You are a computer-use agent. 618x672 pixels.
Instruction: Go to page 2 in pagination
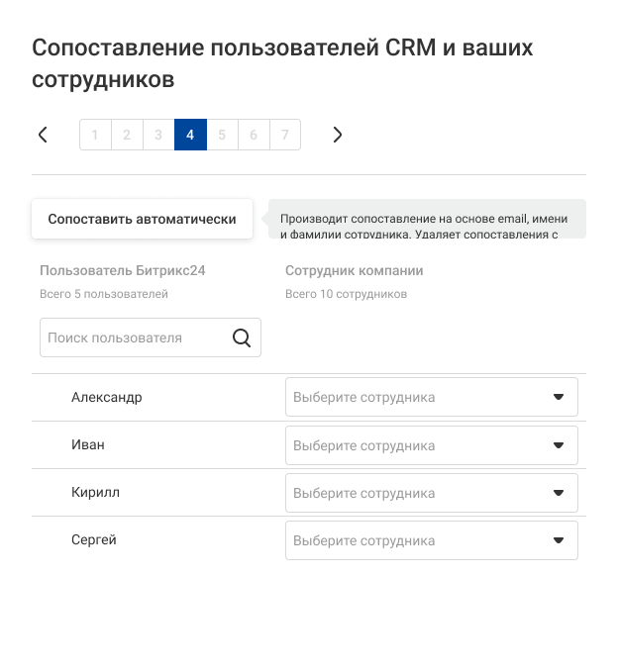(127, 135)
